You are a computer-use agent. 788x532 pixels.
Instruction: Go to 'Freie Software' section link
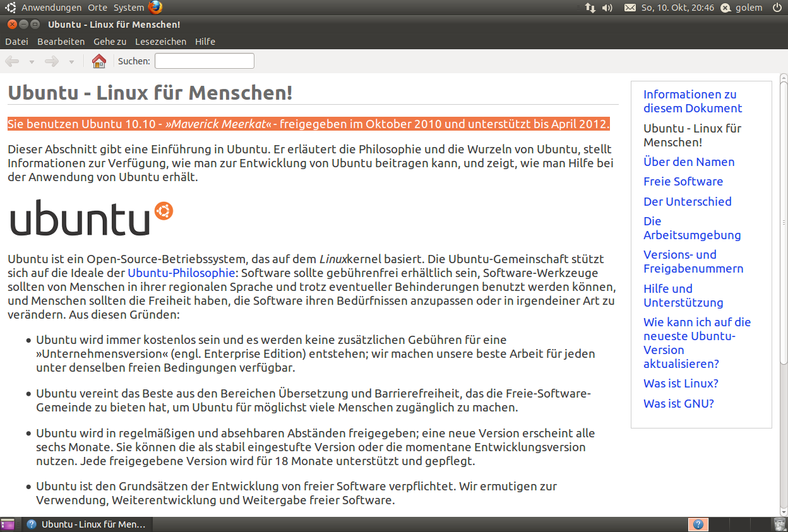[683, 181]
